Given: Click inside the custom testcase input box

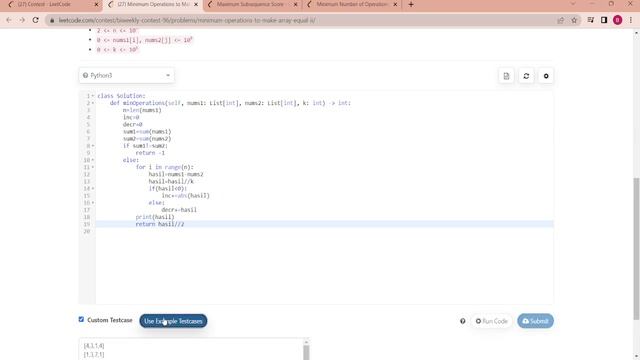Looking at the screenshot, I should click(191, 350).
